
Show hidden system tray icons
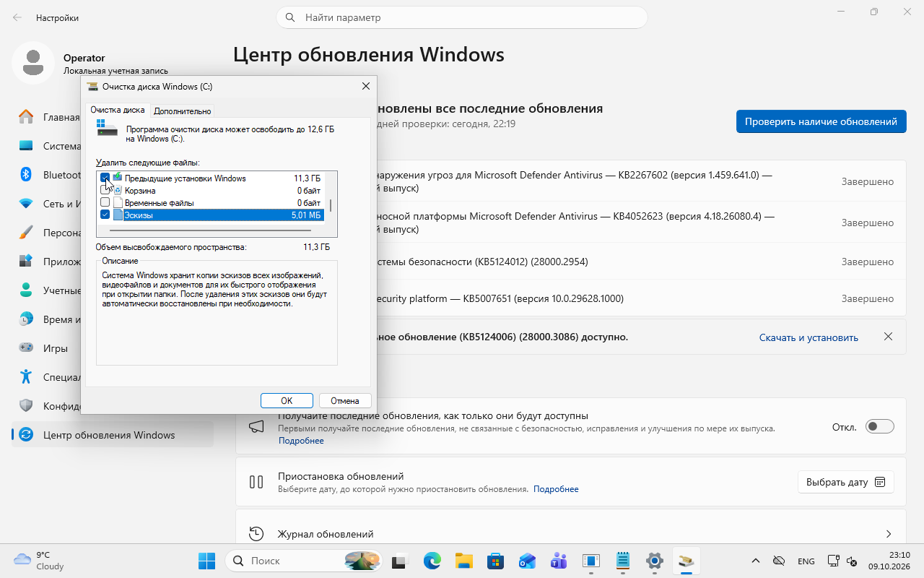(x=756, y=561)
